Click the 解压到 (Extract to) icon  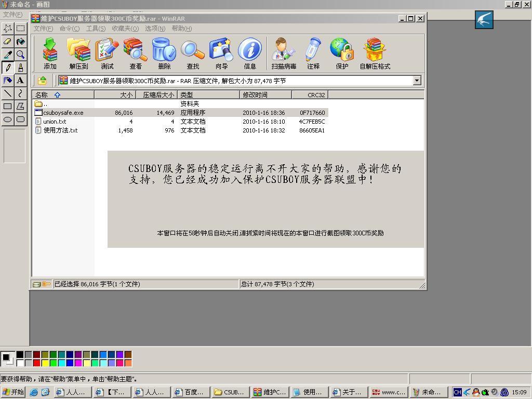click(78, 54)
